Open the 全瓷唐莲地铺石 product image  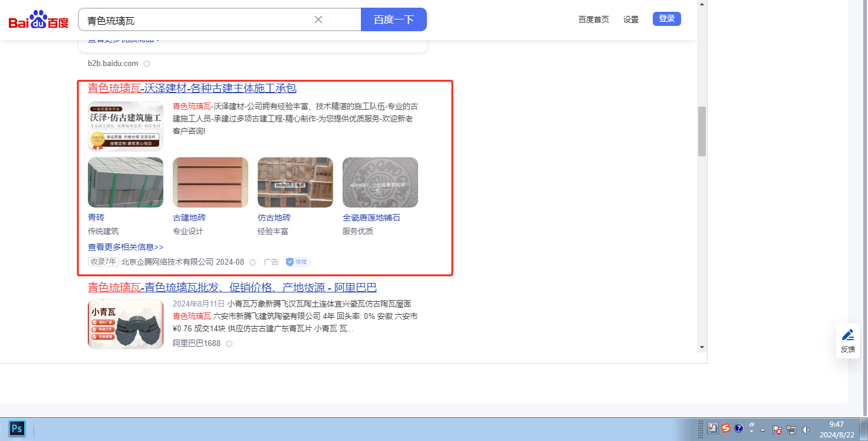coord(380,182)
